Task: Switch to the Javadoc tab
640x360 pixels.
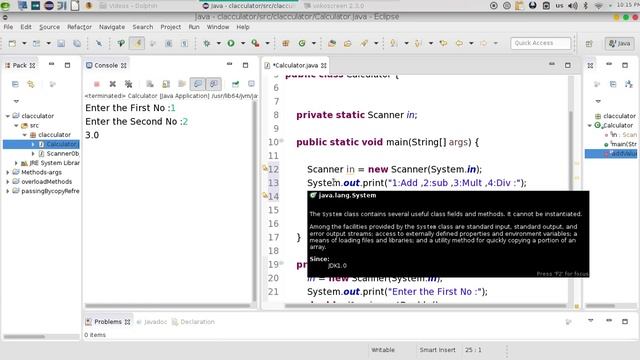Action: point(152,322)
